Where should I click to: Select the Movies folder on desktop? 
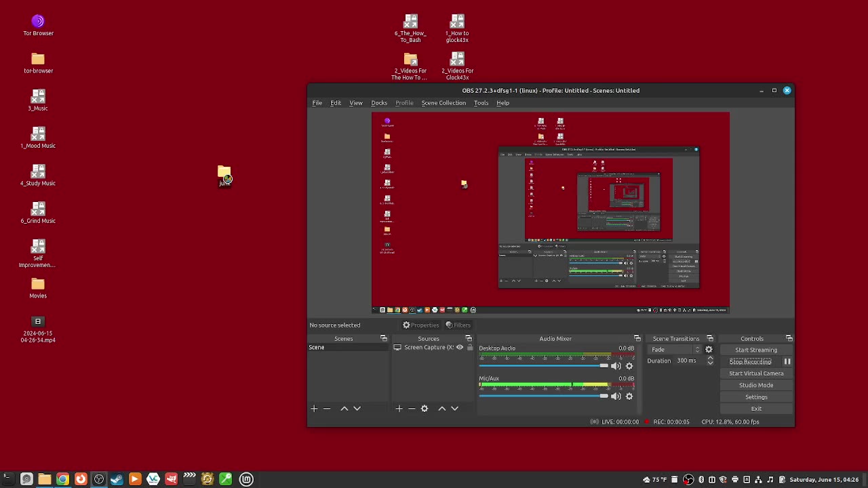38,288
